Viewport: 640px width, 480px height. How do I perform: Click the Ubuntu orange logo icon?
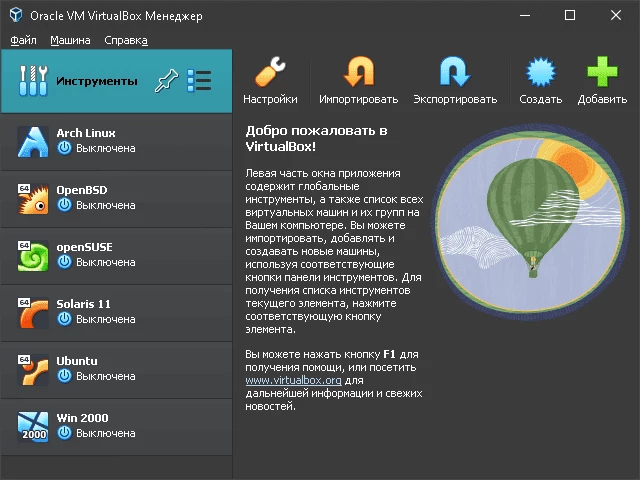pos(33,370)
